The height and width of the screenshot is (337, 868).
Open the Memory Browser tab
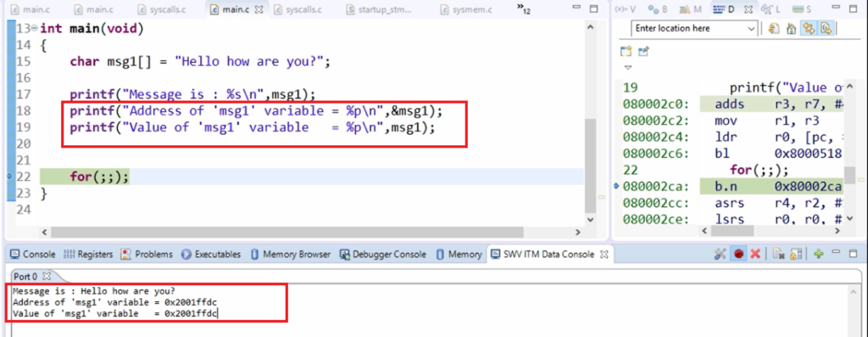pos(290,255)
